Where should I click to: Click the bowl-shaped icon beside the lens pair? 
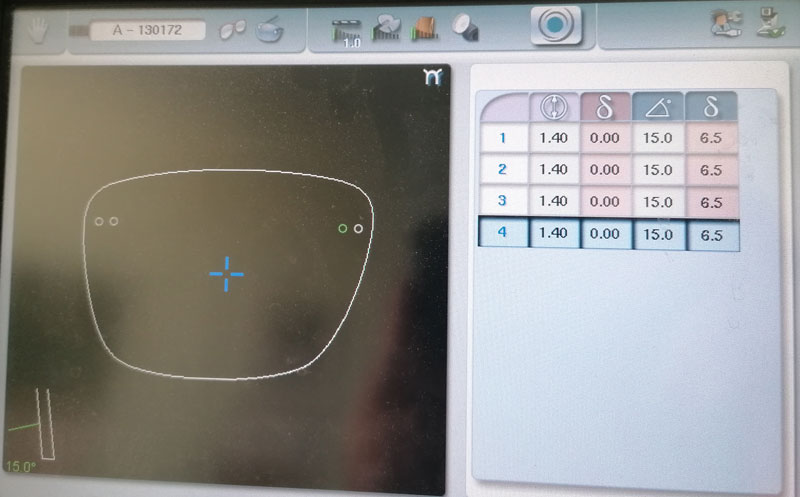(268, 30)
